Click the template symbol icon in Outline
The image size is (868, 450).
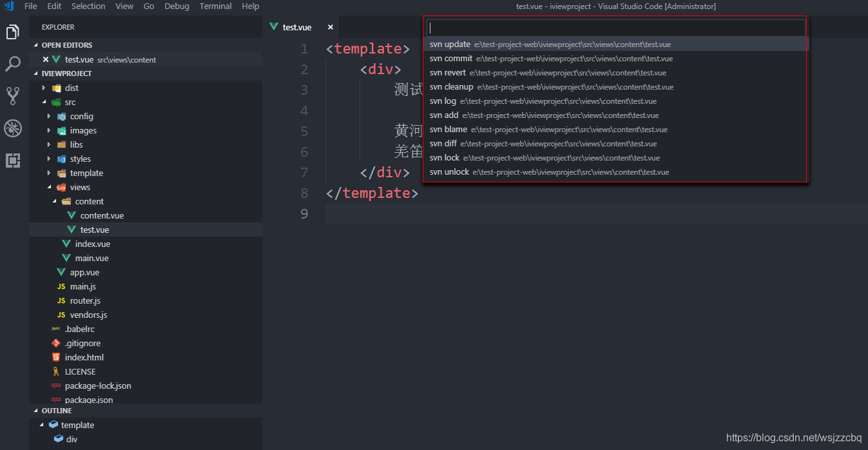click(x=53, y=425)
